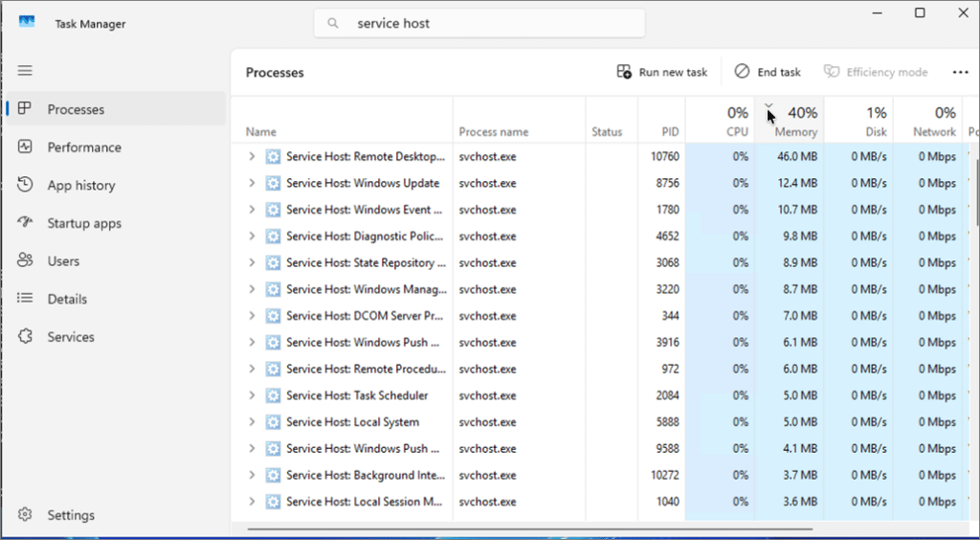Expand Service Host: Local Session Manager row
Screen dimensions: 980x540
[252, 502]
